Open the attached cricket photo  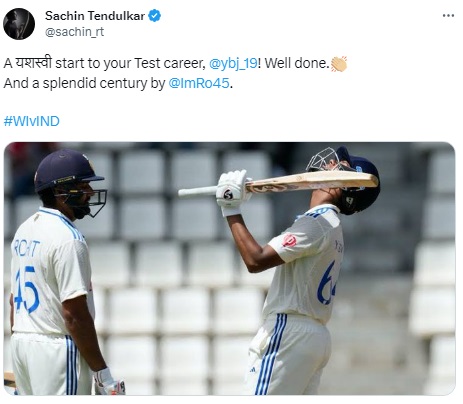(x=229, y=269)
